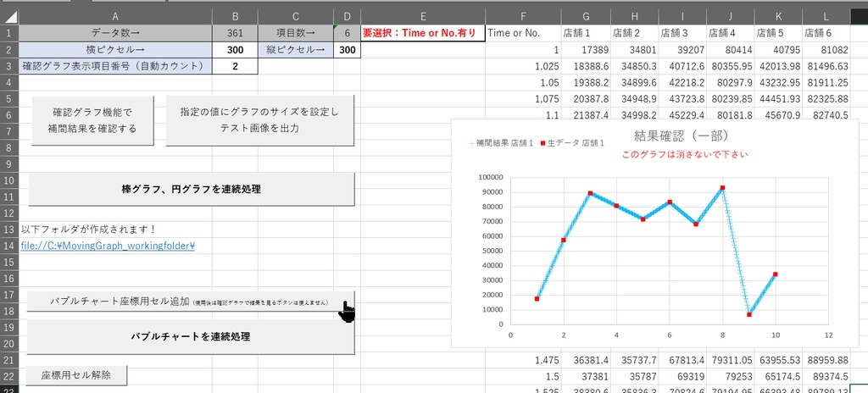Viewport: 868px width, 393px height.
Task: Run バブルチャートを連続処理 button
Action: click(x=191, y=336)
